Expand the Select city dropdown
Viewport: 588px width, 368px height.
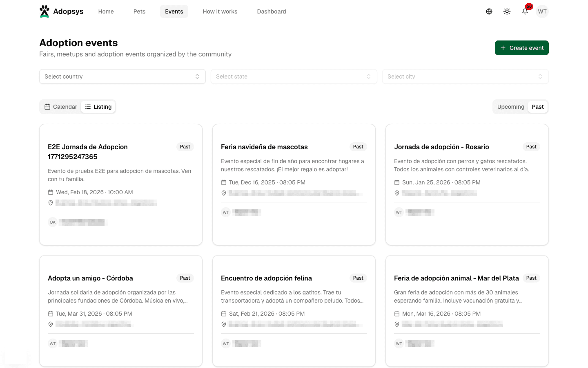(465, 76)
